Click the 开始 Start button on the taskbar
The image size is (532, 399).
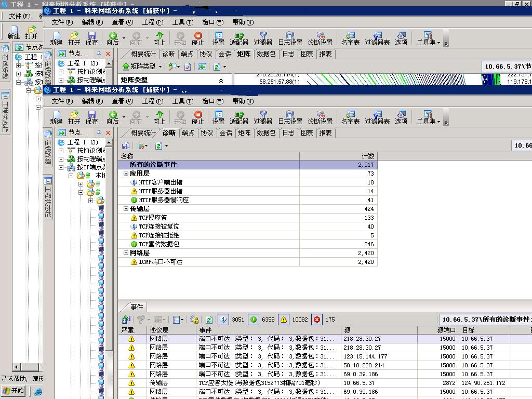coord(14,391)
